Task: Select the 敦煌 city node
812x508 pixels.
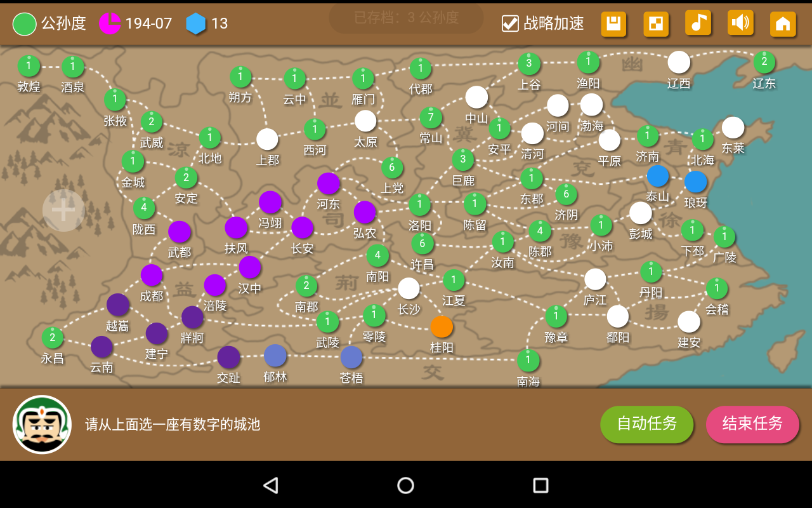Action: point(29,66)
